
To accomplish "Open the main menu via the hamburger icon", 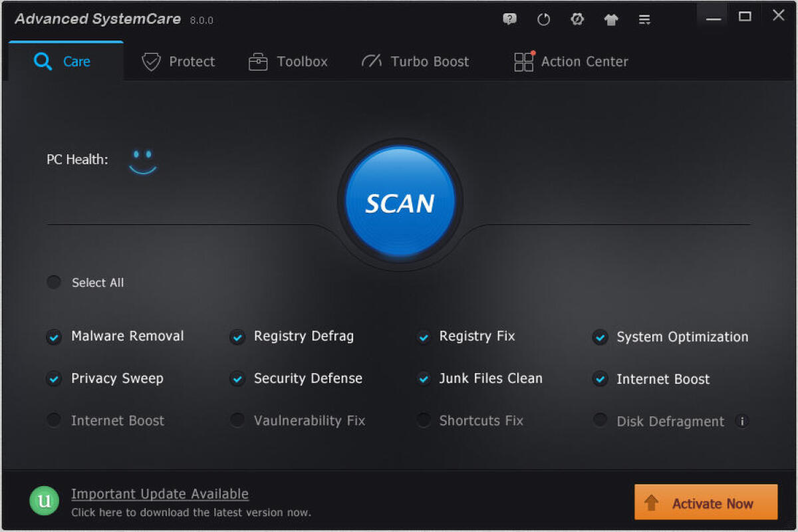I will tap(644, 19).
